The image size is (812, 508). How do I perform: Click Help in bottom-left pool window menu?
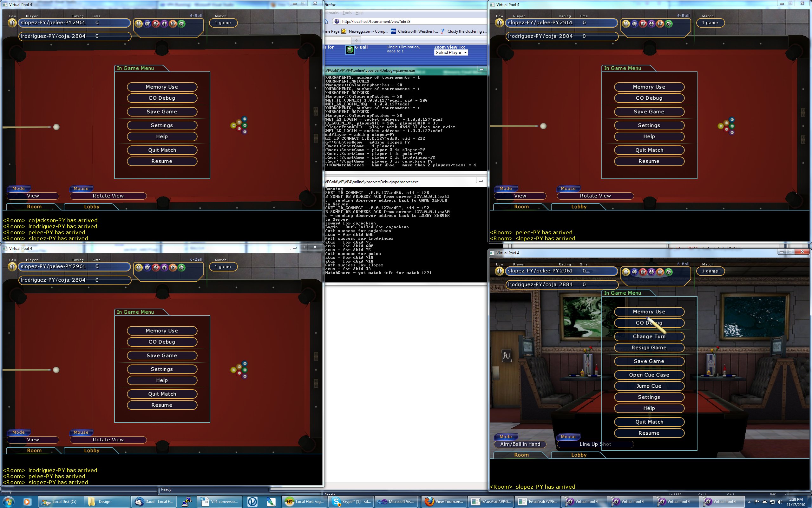coord(162,380)
